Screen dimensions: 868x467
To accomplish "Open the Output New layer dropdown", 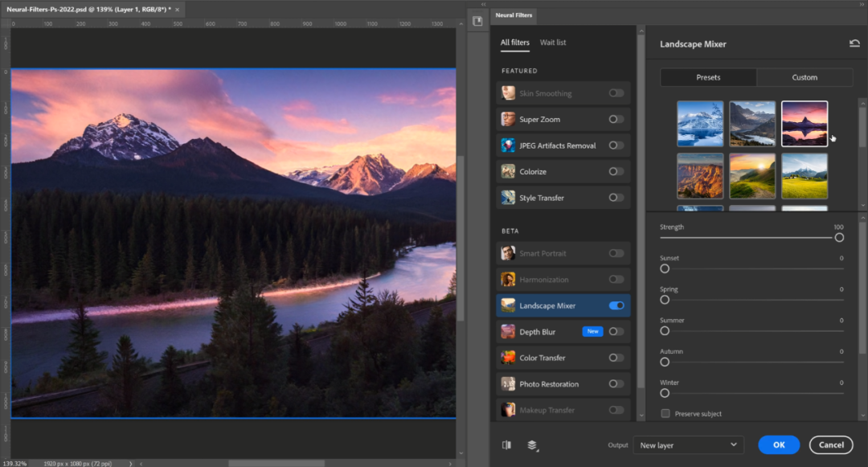I will click(688, 444).
